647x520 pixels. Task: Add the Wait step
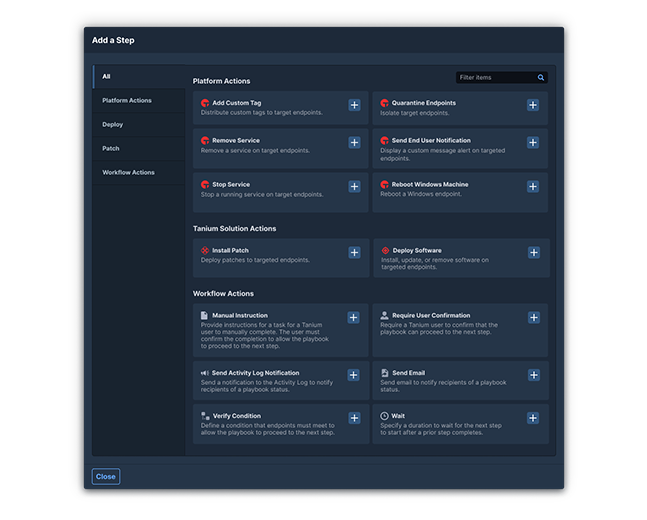coord(533,418)
